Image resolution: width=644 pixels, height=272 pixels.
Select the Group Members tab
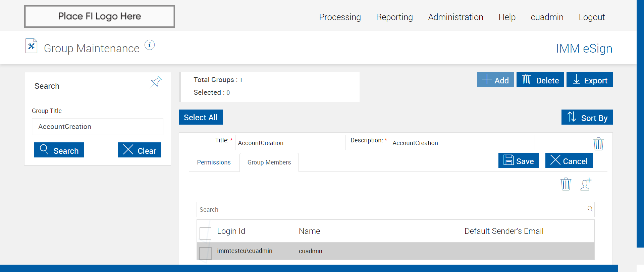(269, 162)
